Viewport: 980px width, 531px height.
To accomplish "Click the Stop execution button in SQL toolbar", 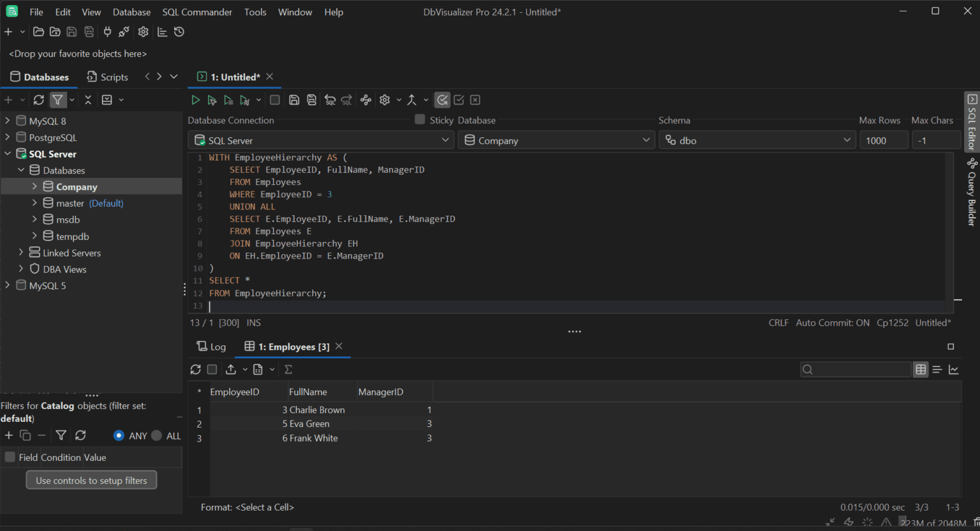I will point(274,100).
